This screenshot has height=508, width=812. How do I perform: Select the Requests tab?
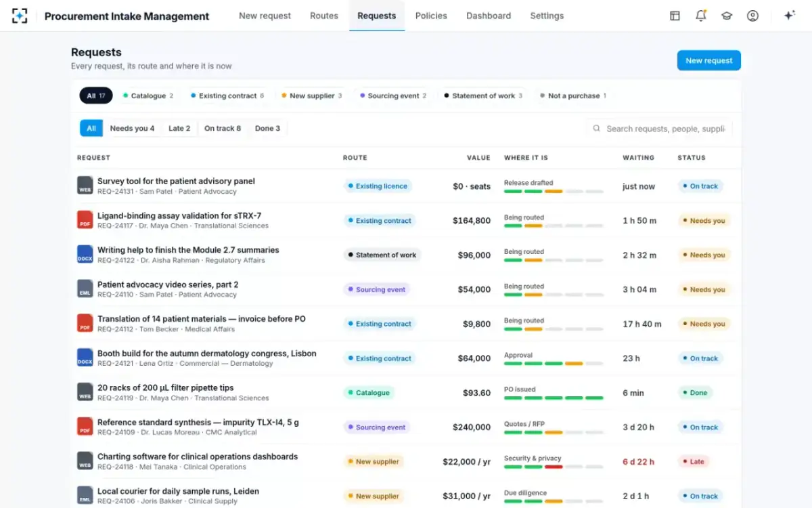[x=377, y=16]
